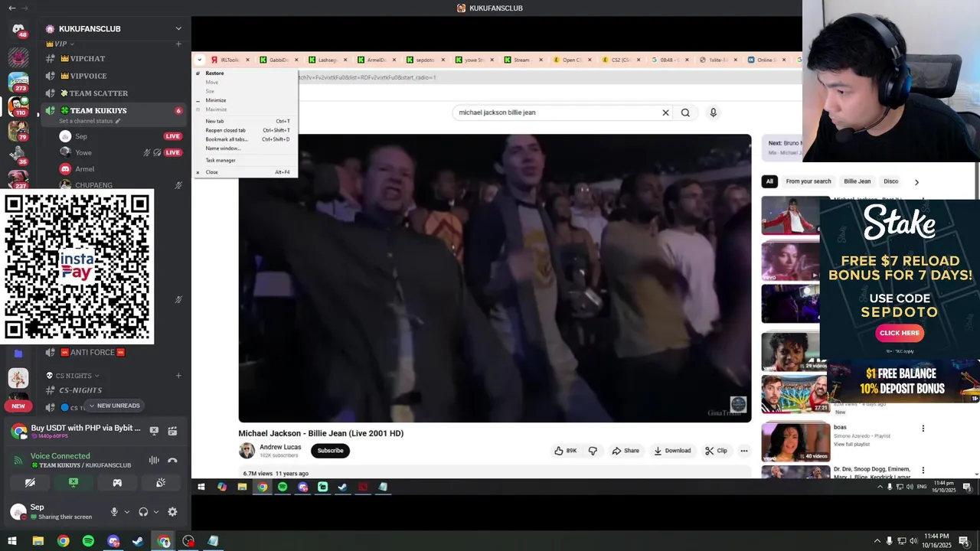The width and height of the screenshot is (980, 551).
Task: Switch to the IRLToolkit browser tab
Action: tap(230, 60)
